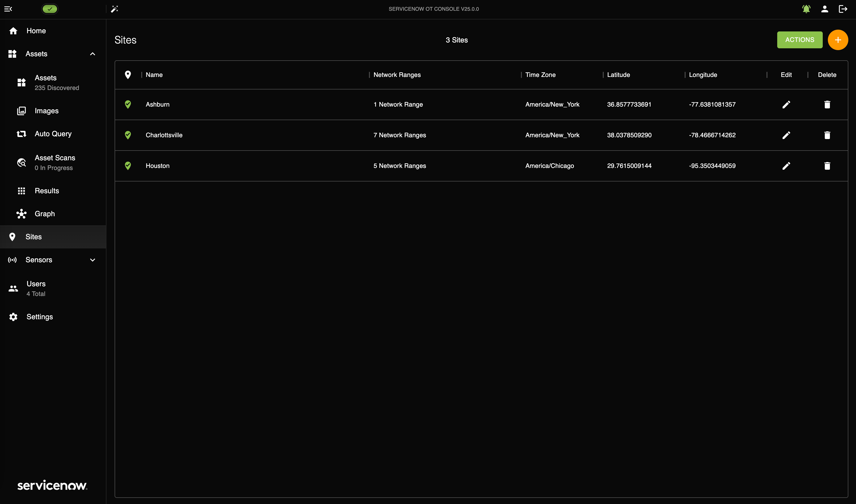Click the green ACTIONS button
Viewport: 856px width, 504px height.
pos(799,40)
